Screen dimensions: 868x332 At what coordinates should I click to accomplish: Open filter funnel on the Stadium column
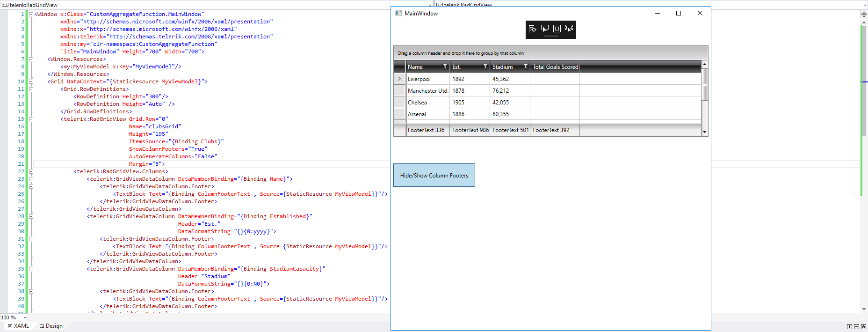pyautogui.click(x=526, y=66)
